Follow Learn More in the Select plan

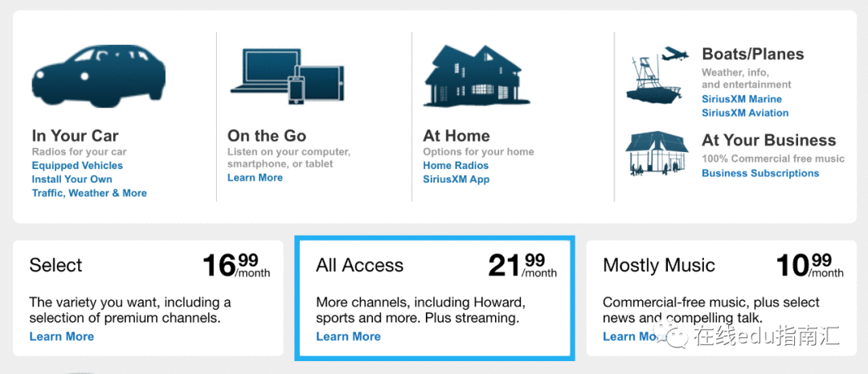pos(61,336)
